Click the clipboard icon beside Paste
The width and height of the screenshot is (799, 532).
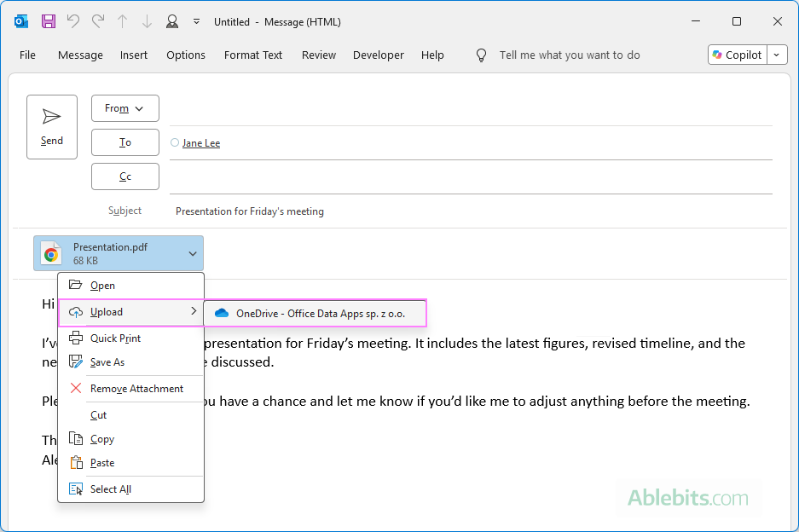point(77,462)
